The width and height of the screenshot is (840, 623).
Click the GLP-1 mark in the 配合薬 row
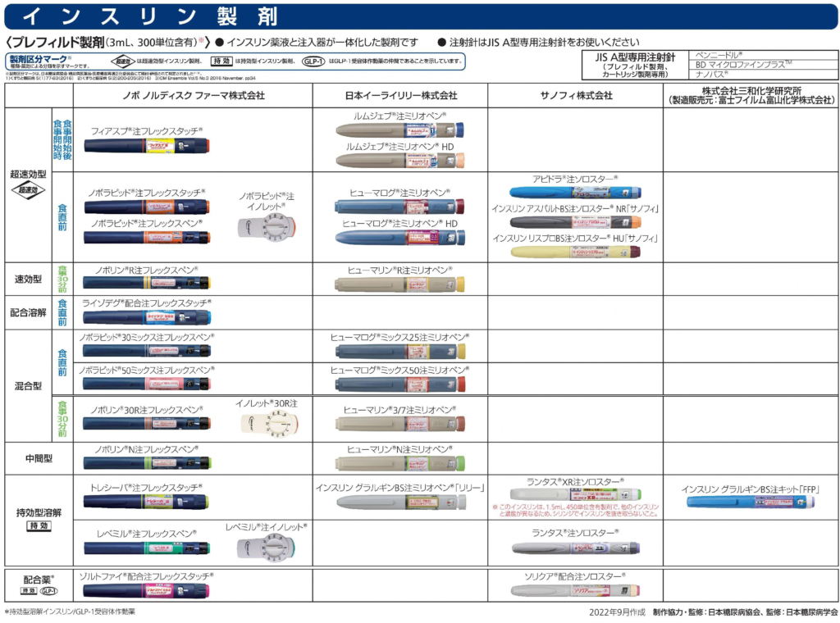(48, 591)
